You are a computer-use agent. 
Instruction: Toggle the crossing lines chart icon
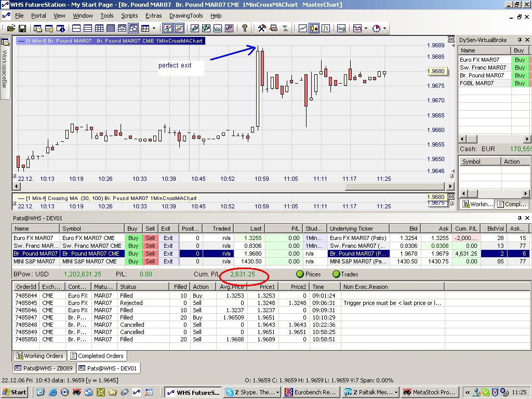pos(167,28)
